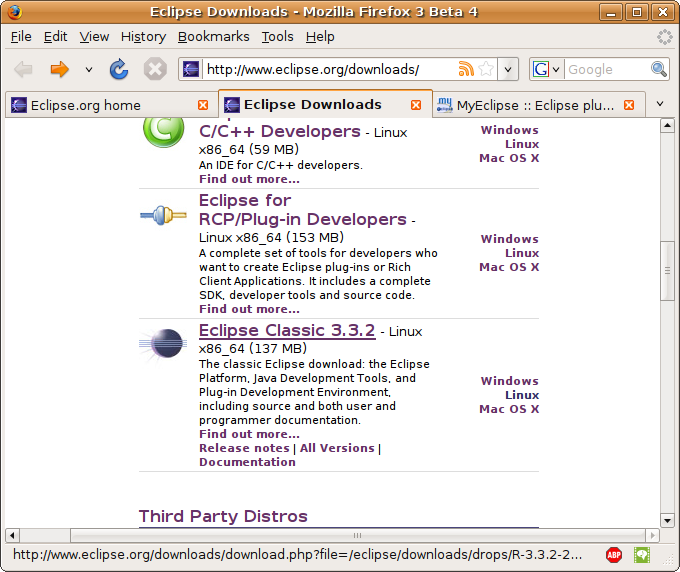
Task: Click the Eclipse Classic sphere icon
Action: pyautogui.click(x=163, y=344)
